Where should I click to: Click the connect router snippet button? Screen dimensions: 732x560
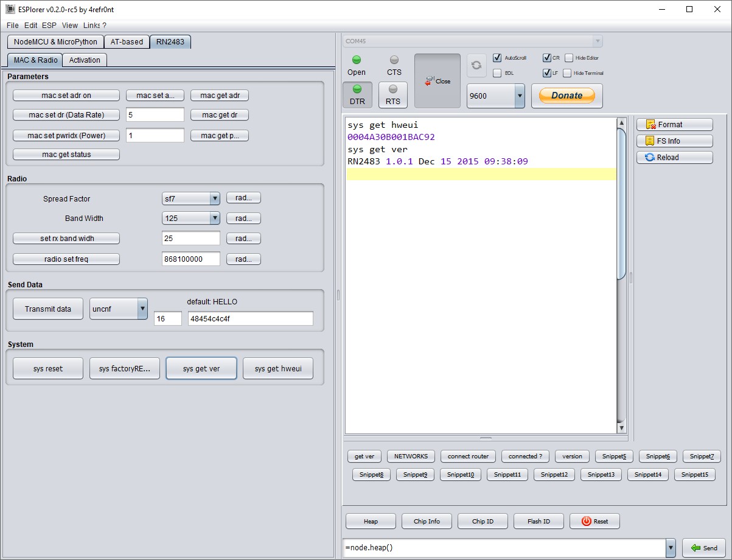tap(469, 456)
